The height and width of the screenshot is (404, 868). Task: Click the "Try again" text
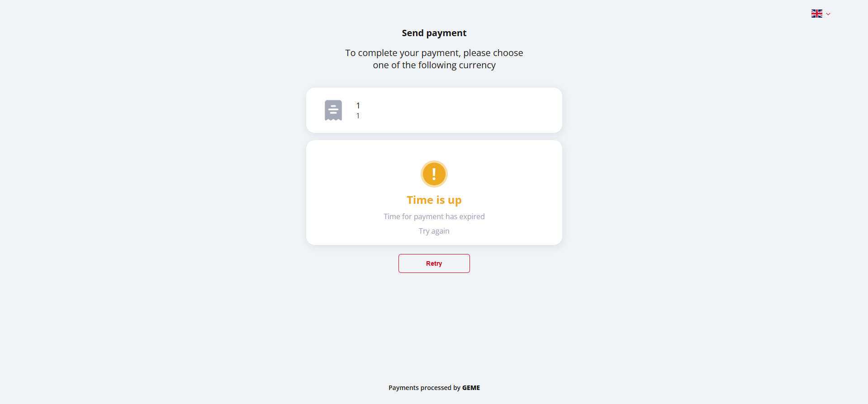434,231
